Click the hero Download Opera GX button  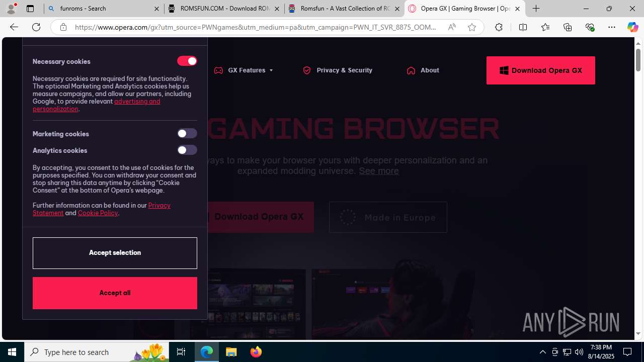259,217
